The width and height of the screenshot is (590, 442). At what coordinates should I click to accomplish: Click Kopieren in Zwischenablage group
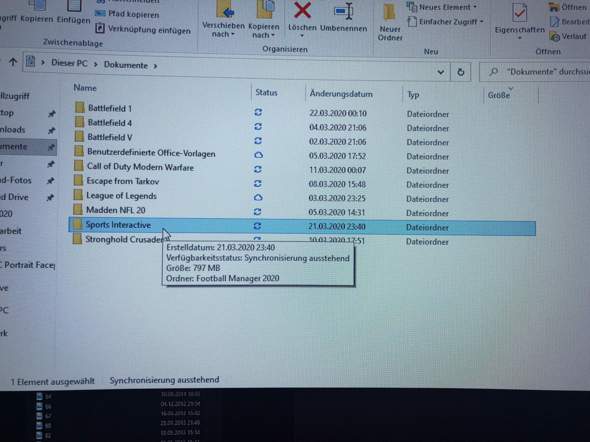[x=36, y=11]
